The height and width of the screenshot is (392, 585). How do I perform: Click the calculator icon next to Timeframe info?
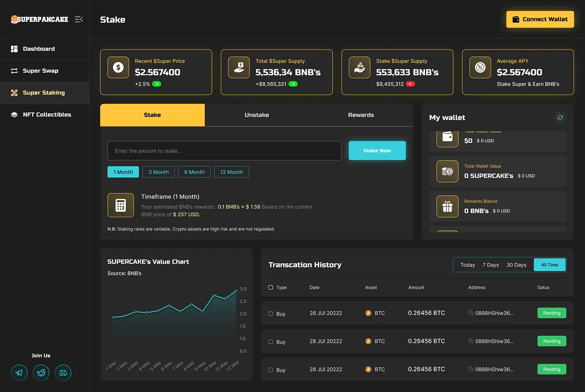(x=120, y=205)
